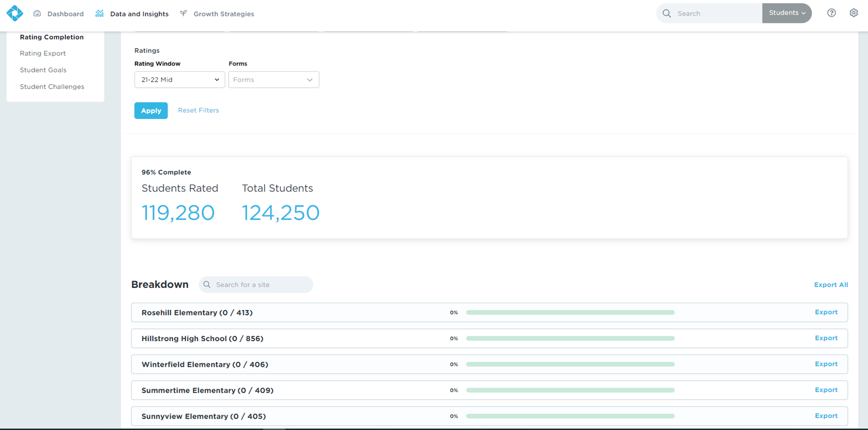Open the Forms dropdown
The height and width of the screenshot is (430, 868).
pyautogui.click(x=273, y=80)
